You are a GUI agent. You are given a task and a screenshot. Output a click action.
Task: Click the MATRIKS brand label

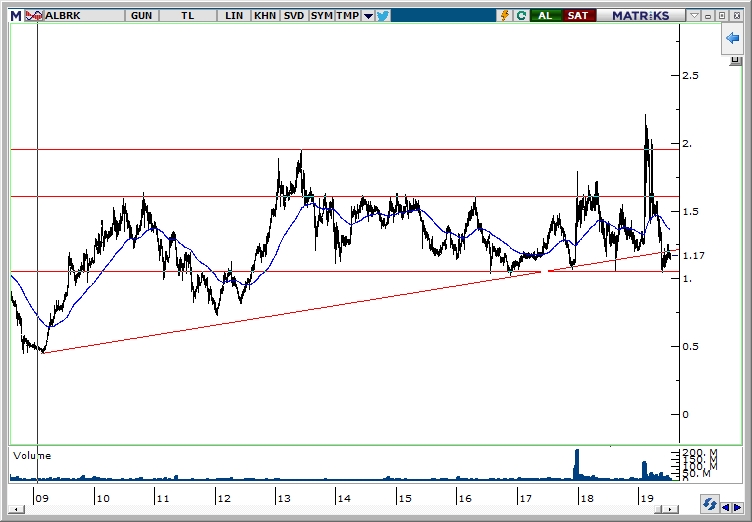click(x=640, y=16)
